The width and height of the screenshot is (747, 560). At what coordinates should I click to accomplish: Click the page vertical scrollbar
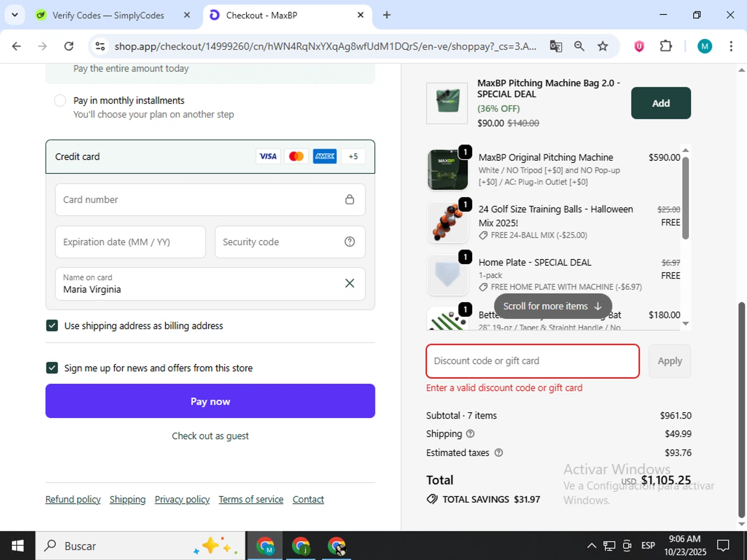tap(742, 410)
